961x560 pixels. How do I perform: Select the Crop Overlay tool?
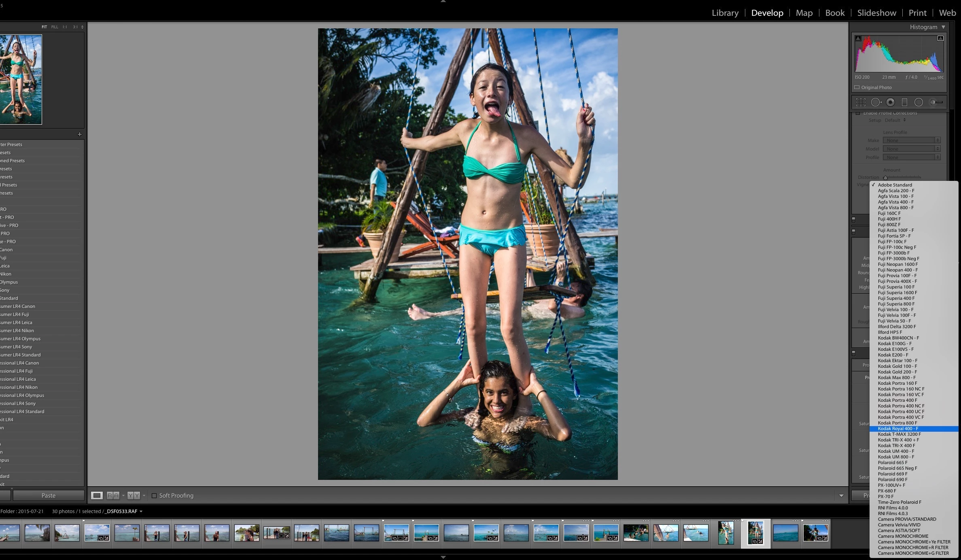[x=861, y=102]
